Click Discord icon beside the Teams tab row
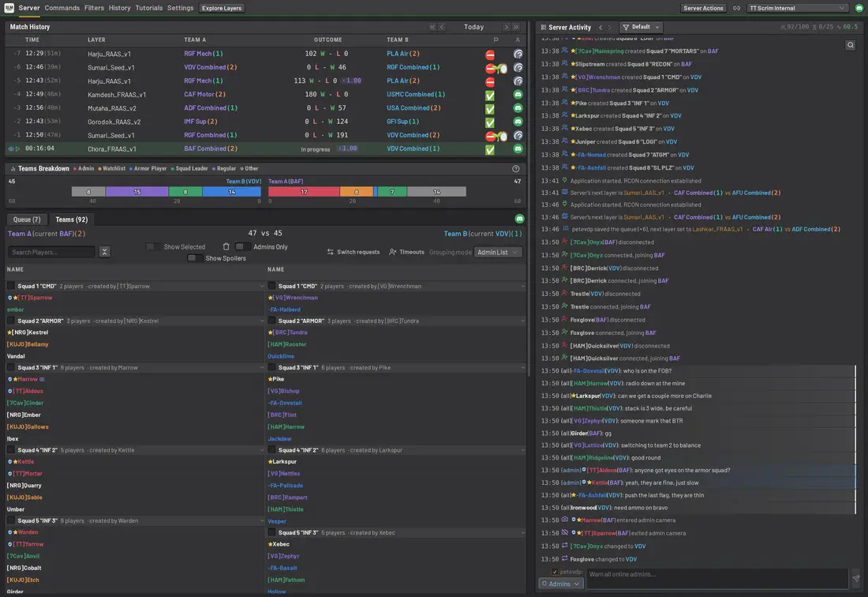The width and height of the screenshot is (868, 597). click(x=519, y=219)
